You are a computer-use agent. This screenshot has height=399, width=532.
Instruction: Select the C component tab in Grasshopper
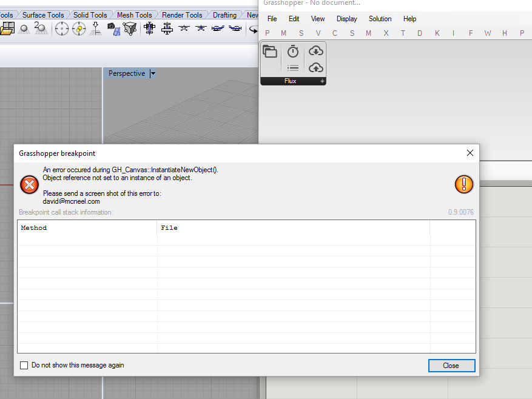pyautogui.click(x=334, y=33)
